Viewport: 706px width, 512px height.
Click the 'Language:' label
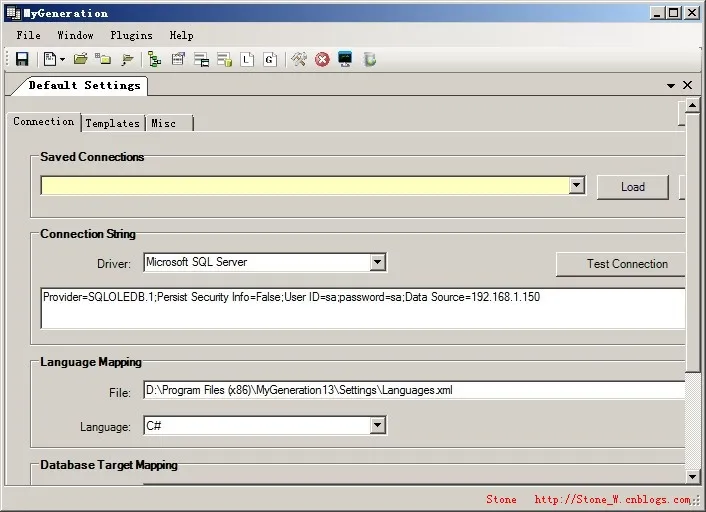point(105,427)
